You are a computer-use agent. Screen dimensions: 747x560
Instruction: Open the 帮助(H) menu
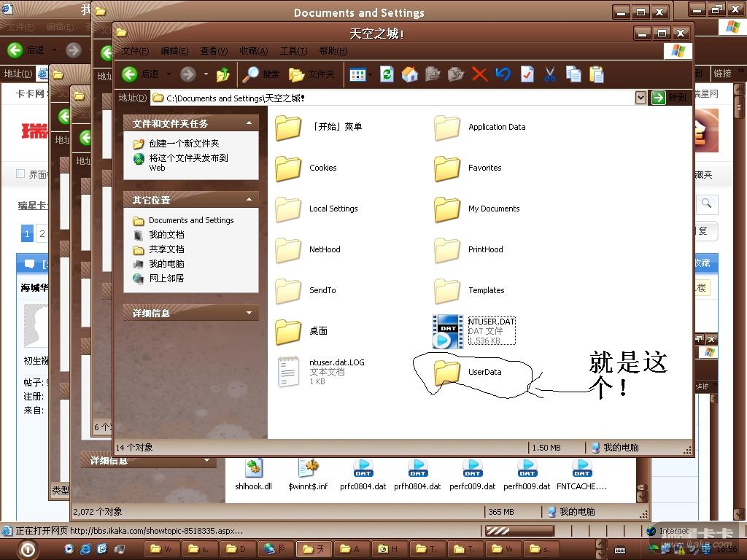point(333,51)
